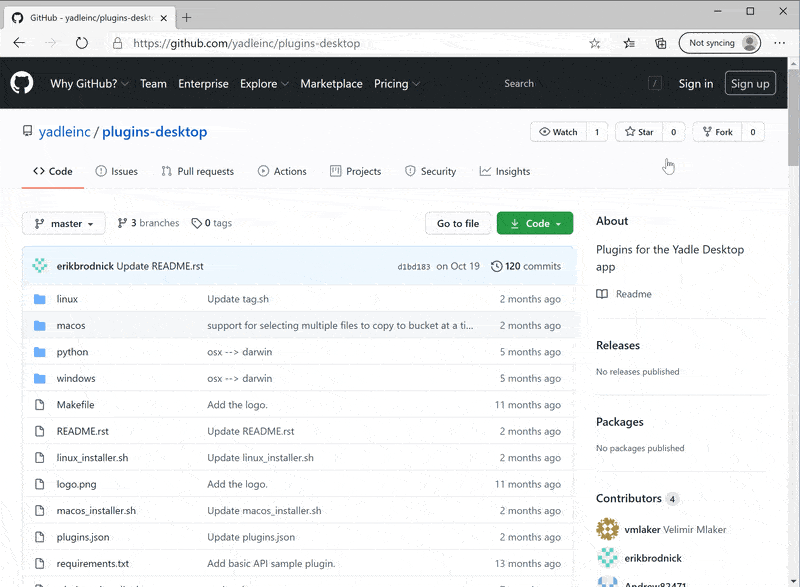Viewport: 800px width, 587px height.
Task: Open macos_installer.sh file
Action: 96,511
